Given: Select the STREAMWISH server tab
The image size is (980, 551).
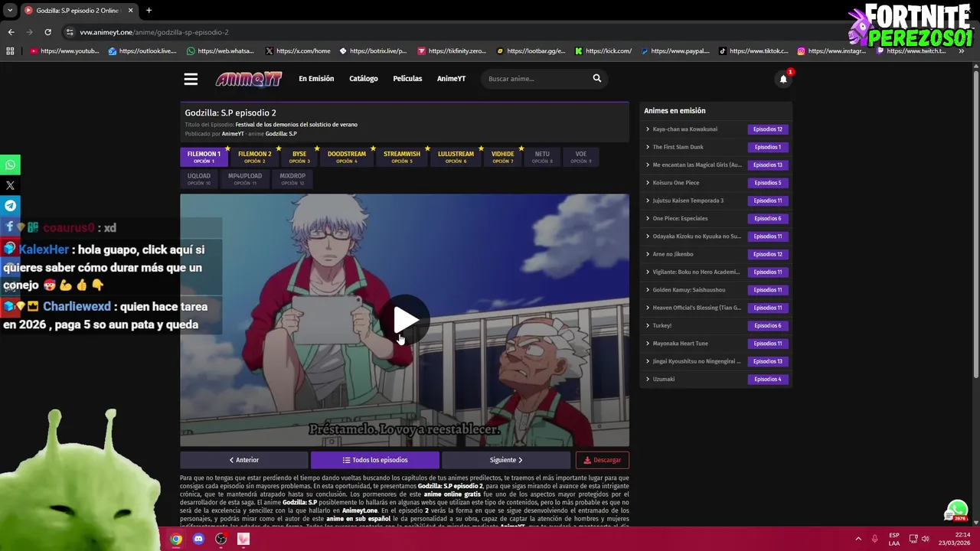Looking at the screenshot, I should pos(402,156).
